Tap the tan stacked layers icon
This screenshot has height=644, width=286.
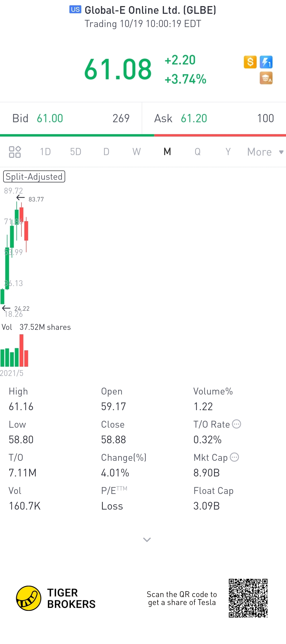click(x=266, y=78)
